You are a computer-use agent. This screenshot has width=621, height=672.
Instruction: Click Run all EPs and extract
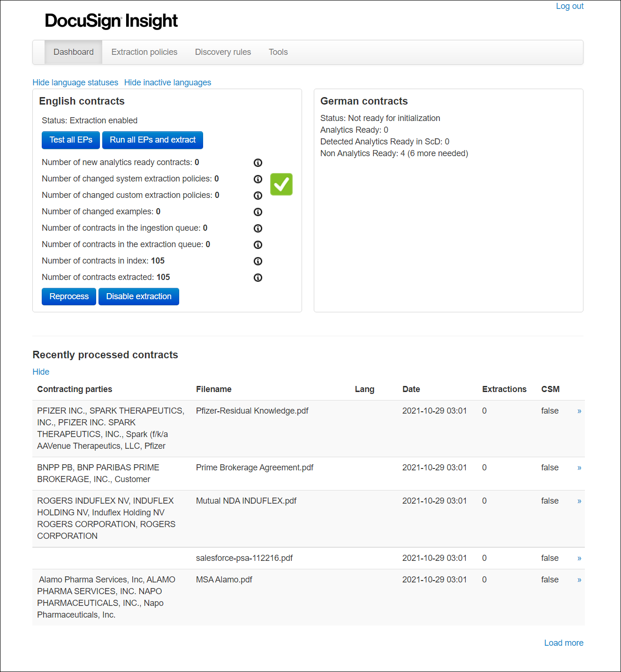click(x=152, y=140)
